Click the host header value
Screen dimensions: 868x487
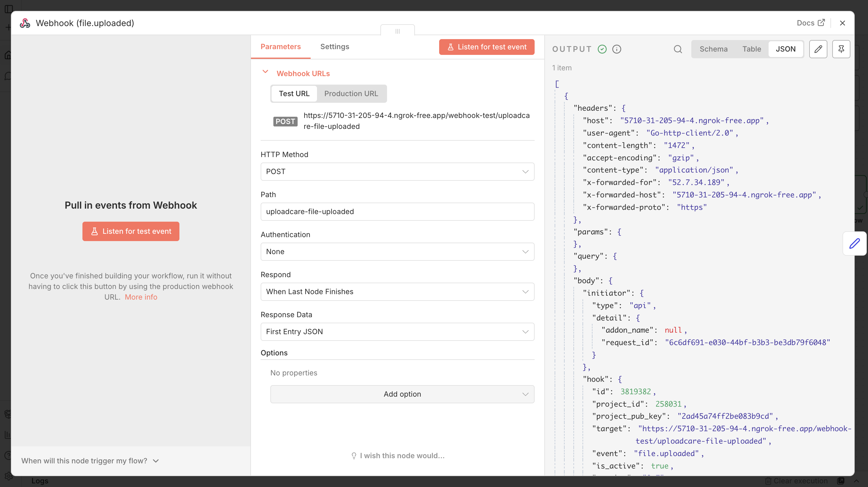pyautogui.click(x=692, y=121)
